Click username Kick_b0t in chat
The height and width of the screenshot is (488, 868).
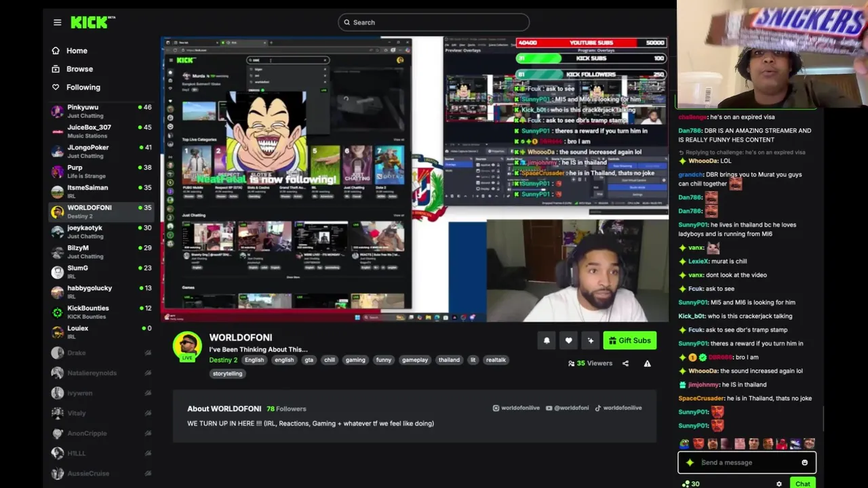692,317
